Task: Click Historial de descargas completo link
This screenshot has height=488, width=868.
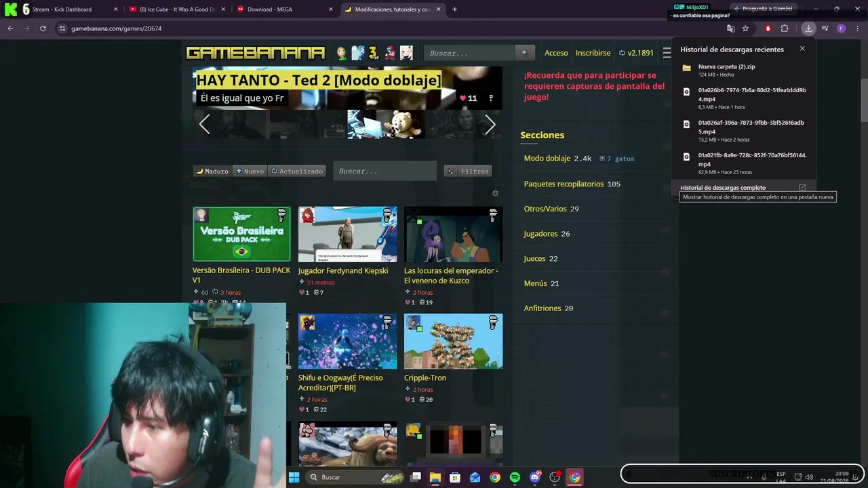Action: coord(723,188)
